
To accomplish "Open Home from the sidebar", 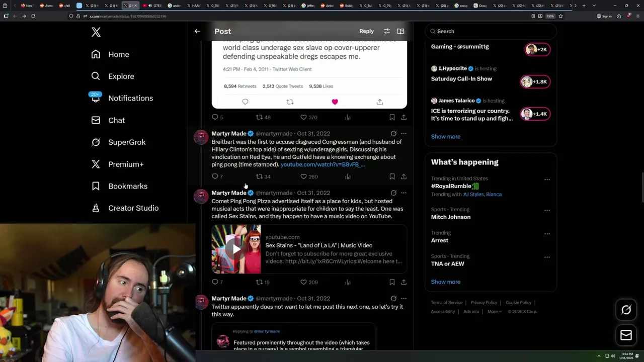I will (110, 54).
